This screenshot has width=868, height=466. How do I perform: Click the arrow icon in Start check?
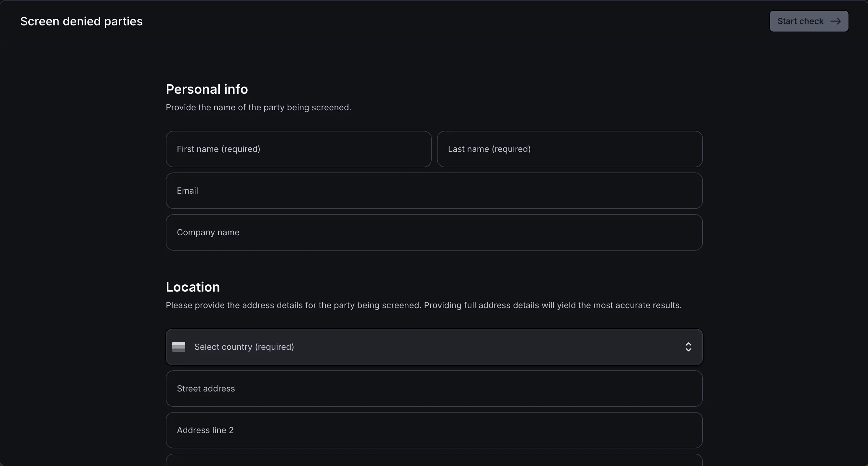835,21
